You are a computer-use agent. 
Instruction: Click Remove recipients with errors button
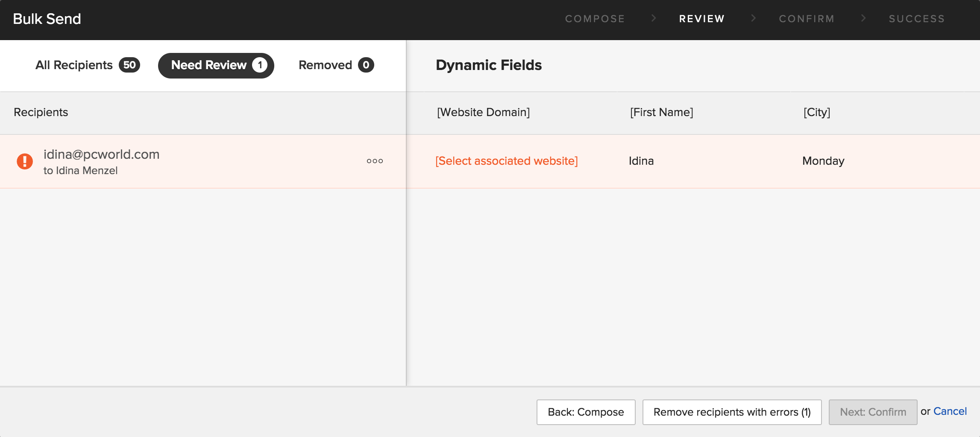(x=732, y=412)
